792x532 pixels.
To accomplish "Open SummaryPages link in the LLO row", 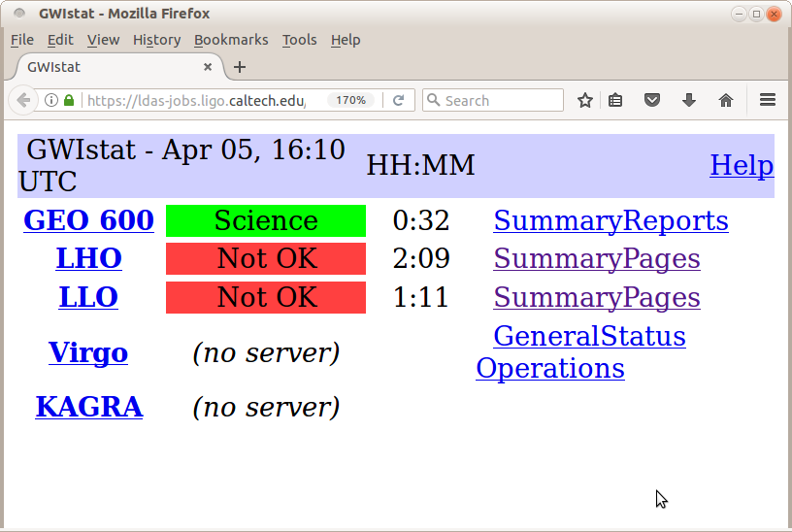I will (597, 297).
